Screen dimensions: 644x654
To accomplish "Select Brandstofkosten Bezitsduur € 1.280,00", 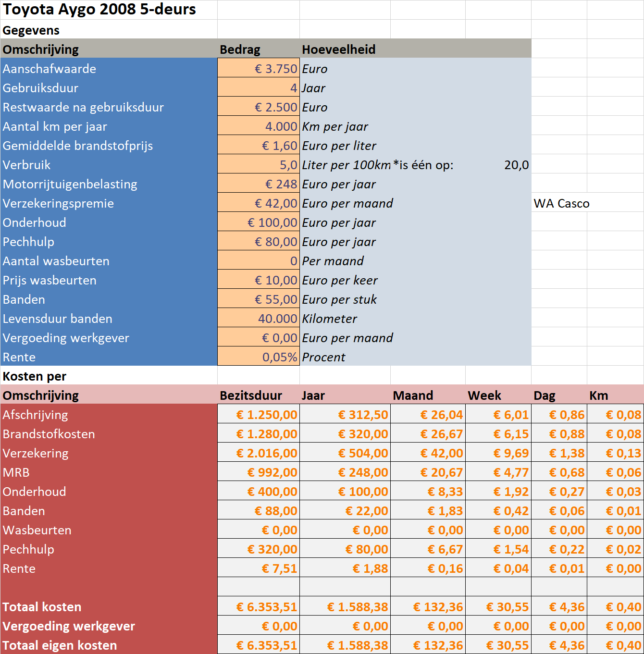I will (x=259, y=433).
